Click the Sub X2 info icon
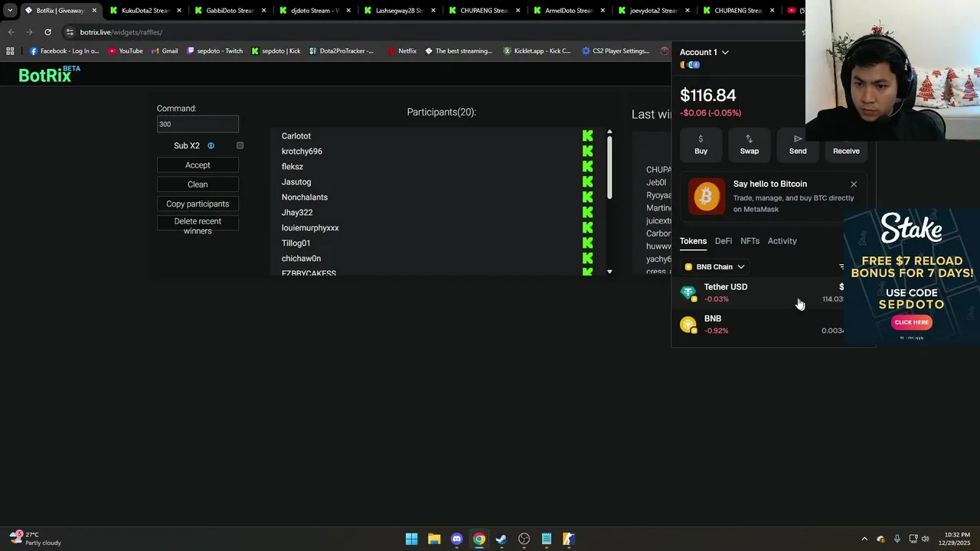The image size is (980, 551). point(211,145)
